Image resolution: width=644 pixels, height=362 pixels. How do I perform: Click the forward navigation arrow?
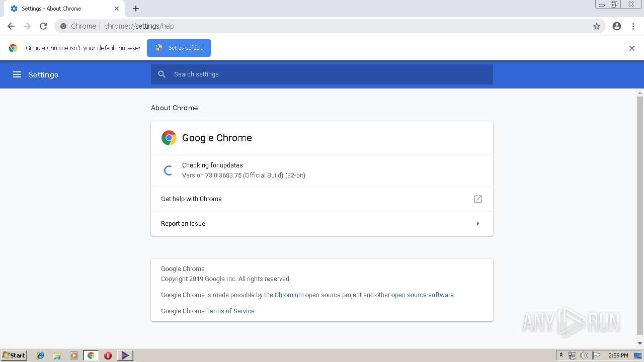[x=27, y=26]
